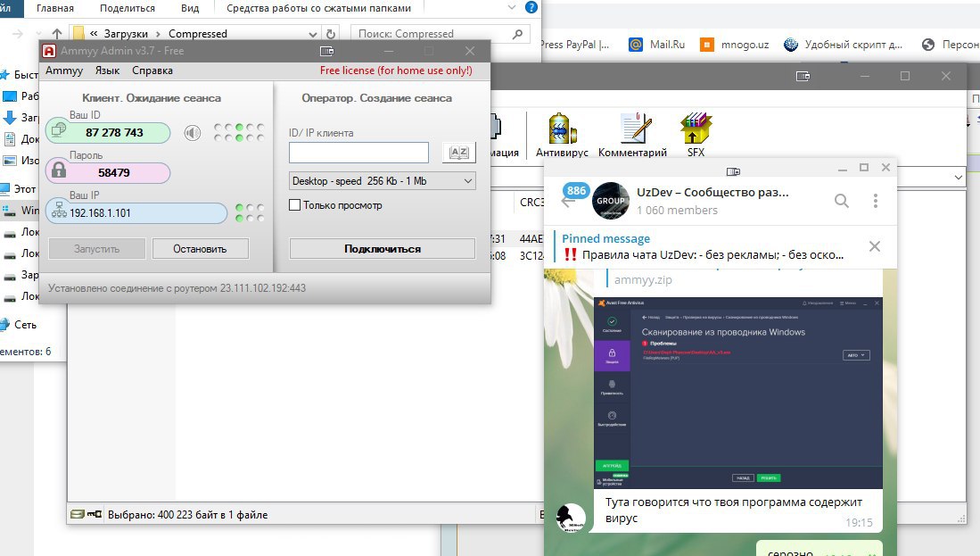This screenshot has height=556, width=980.
Task: Click the Ammyy Admin red logo icon
Action: click(x=49, y=51)
